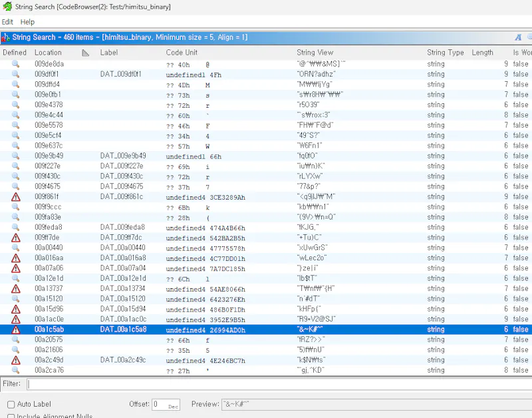
Task: Click the magnifier icon for row 00a20575
Action: point(15,339)
